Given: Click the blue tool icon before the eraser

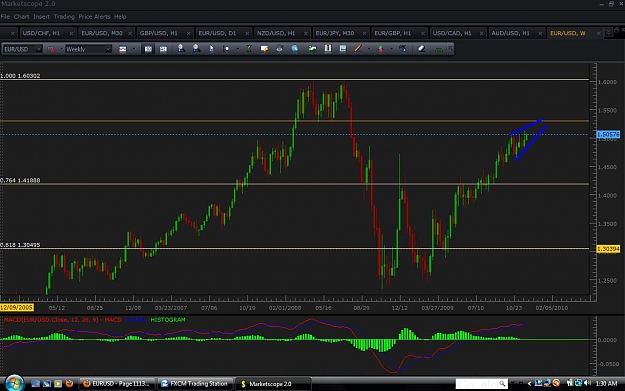Looking at the screenshot, I should (403, 49).
